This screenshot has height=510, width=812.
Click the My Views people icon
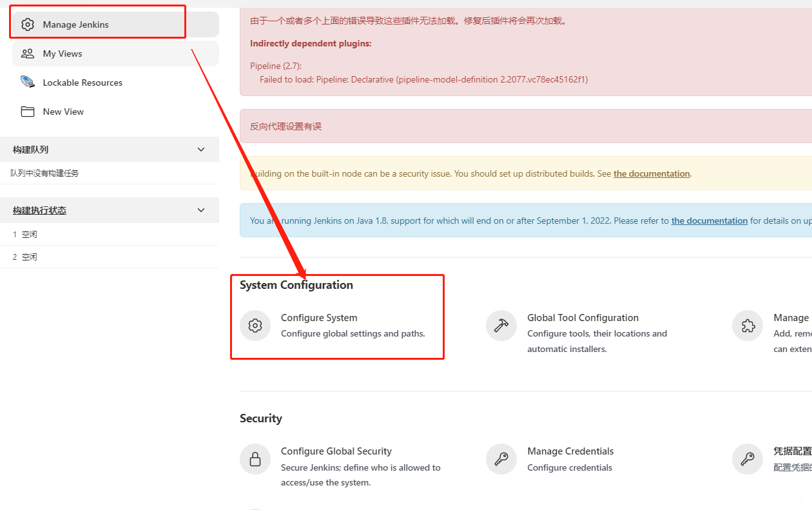pos(27,54)
